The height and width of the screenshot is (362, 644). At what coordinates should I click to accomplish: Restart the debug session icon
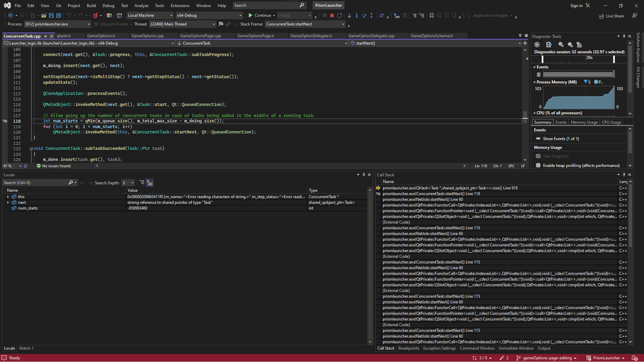340,15
